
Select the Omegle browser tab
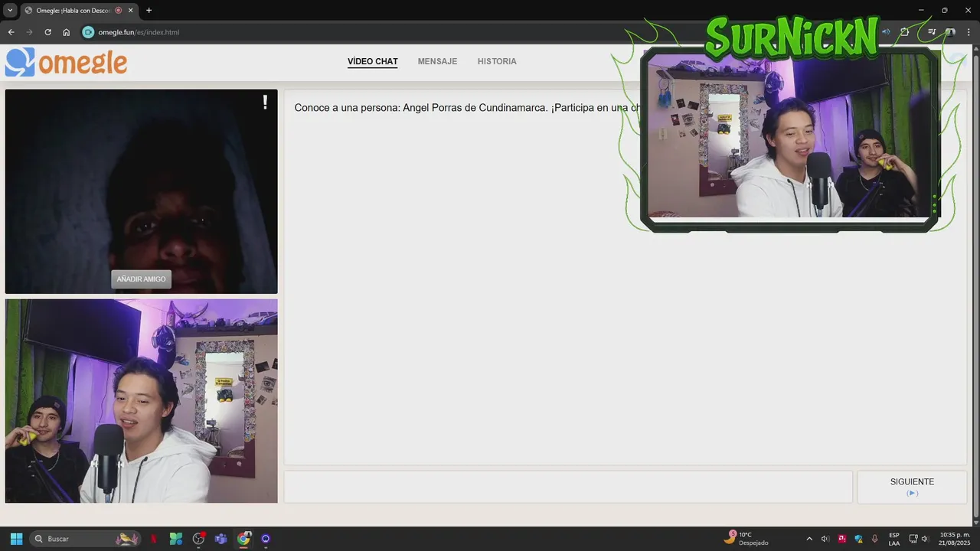80,11
